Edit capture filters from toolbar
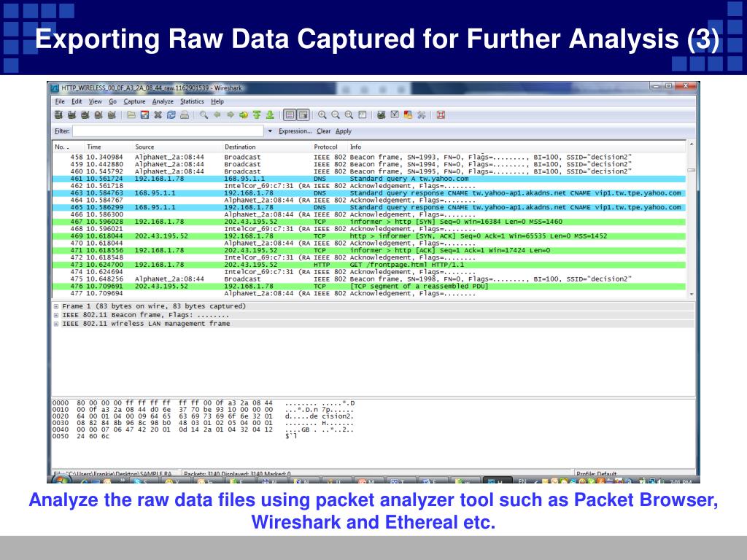The height and width of the screenshot is (560, 747). click(381, 114)
